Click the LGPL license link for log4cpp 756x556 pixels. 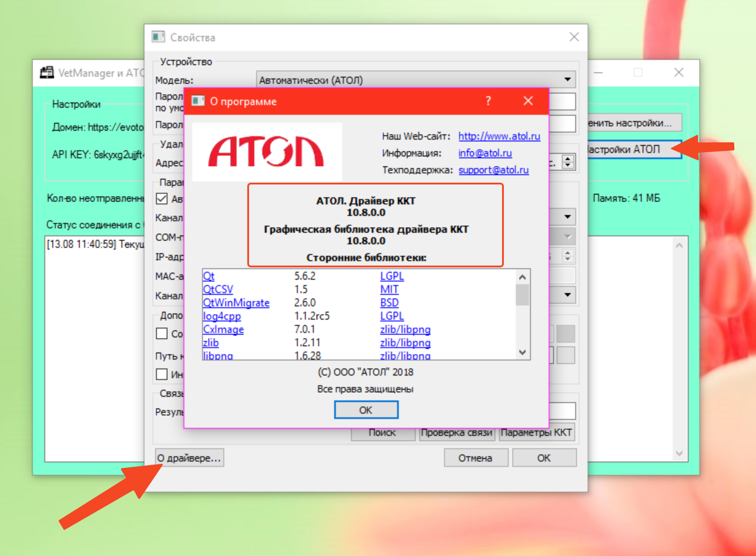pos(392,316)
